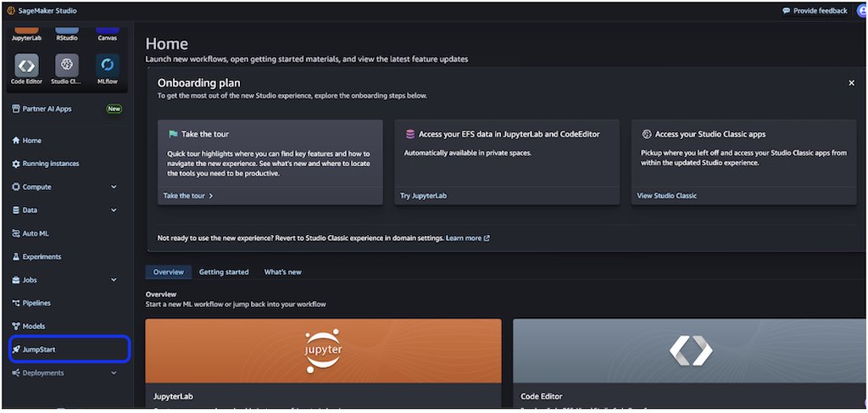
Task: Click the Learn more link
Action: pos(464,238)
